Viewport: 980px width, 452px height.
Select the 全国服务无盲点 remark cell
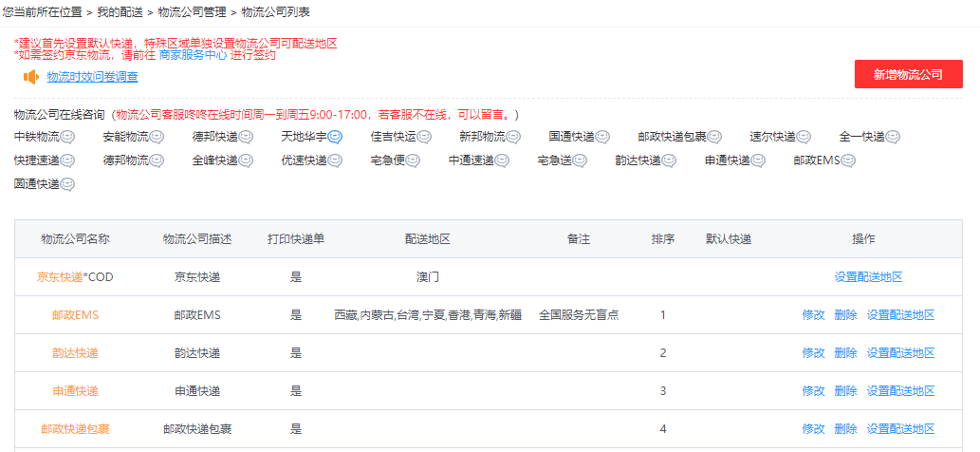(x=579, y=315)
